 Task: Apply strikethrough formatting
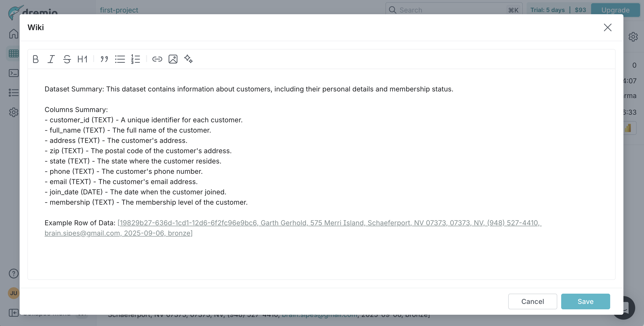point(67,59)
